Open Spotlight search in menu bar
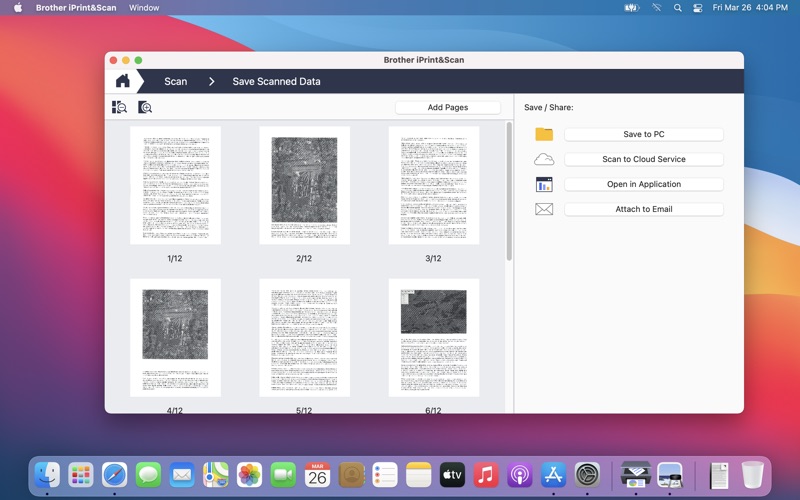The width and height of the screenshot is (800, 500). pos(678,8)
